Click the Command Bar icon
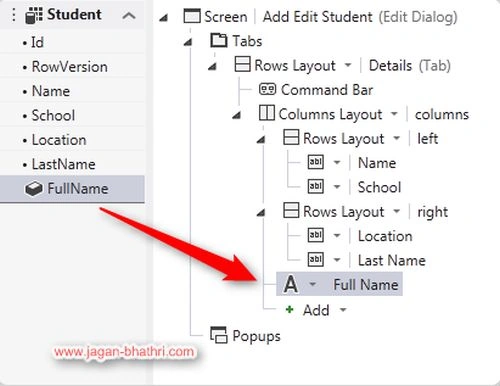Screen dimensions: 500x386 pyautogui.click(x=267, y=89)
